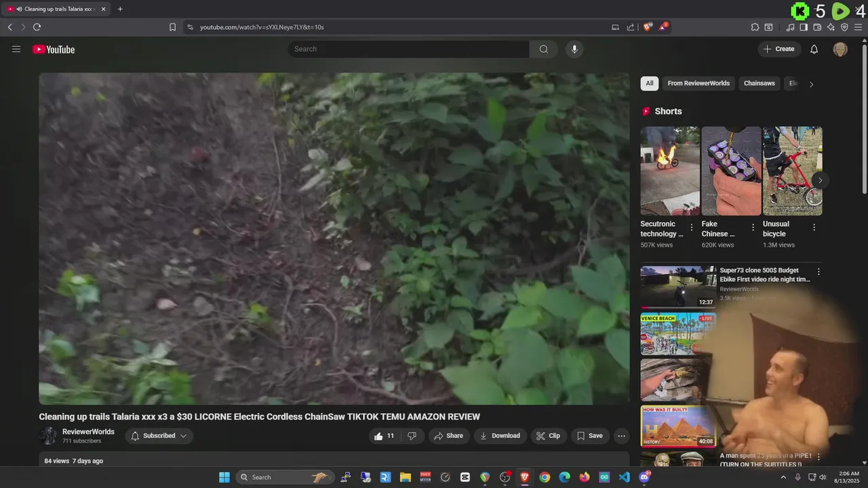Screen dimensions: 868x488
Task: Click the Windows taskbar Search box
Action: click(285, 477)
